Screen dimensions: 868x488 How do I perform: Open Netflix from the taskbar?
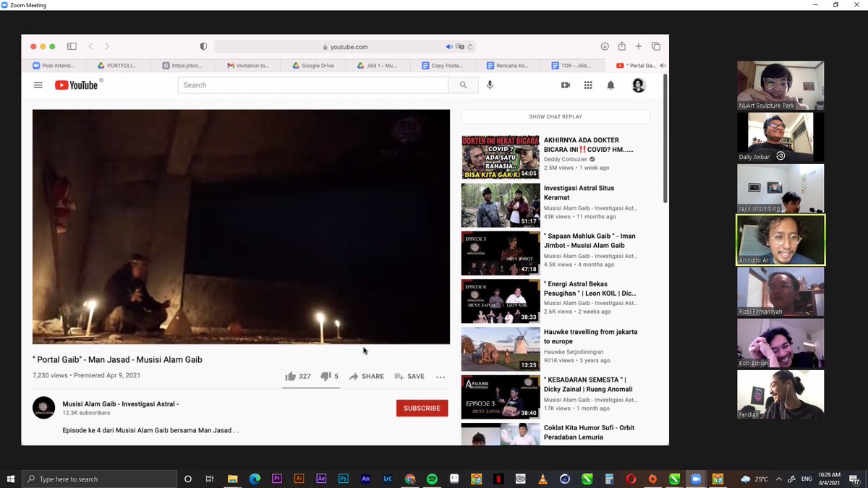[x=498, y=479]
